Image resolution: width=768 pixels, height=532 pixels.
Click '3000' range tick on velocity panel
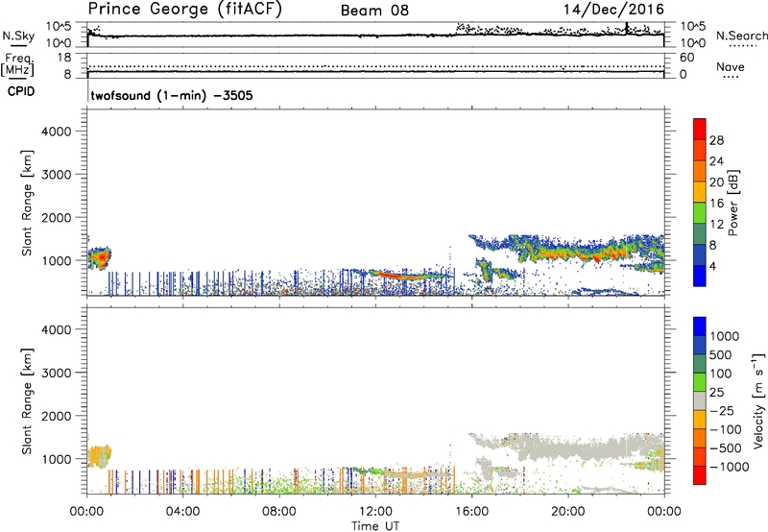click(x=57, y=373)
